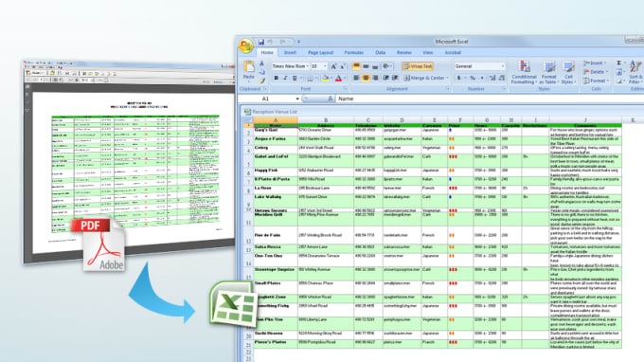Open the Font dialog launcher
This screenshot has height=362, width=644.
(x=346, y=89)
